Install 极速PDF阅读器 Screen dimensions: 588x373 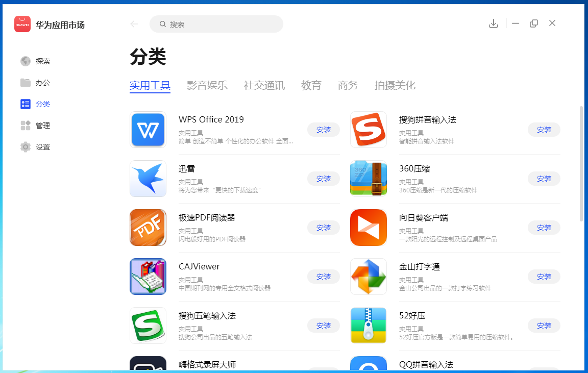point(324,228)
